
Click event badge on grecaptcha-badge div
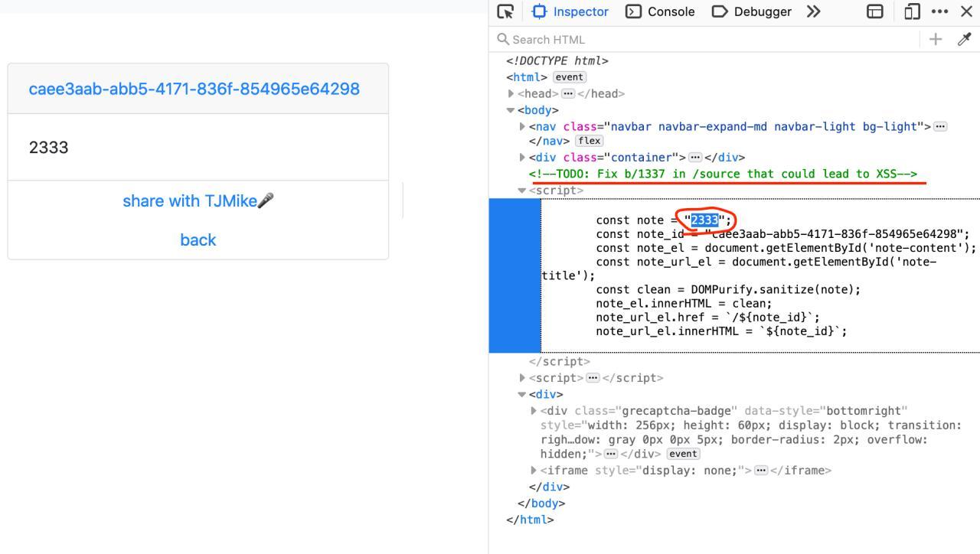click(x=684, y=454)
